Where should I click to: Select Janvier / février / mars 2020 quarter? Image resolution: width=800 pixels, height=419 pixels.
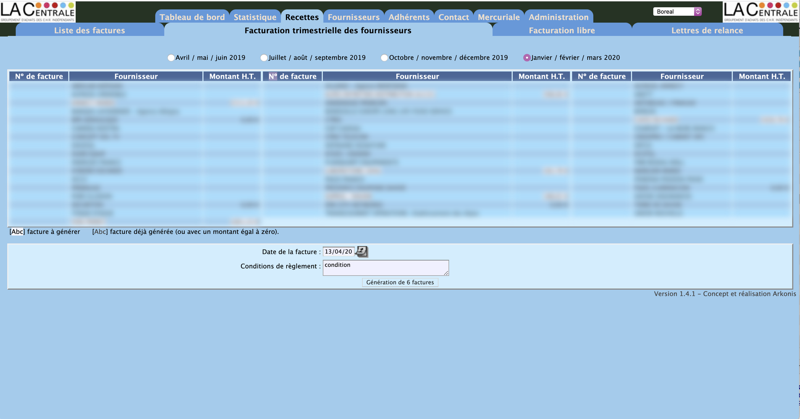tap(527, 58)
